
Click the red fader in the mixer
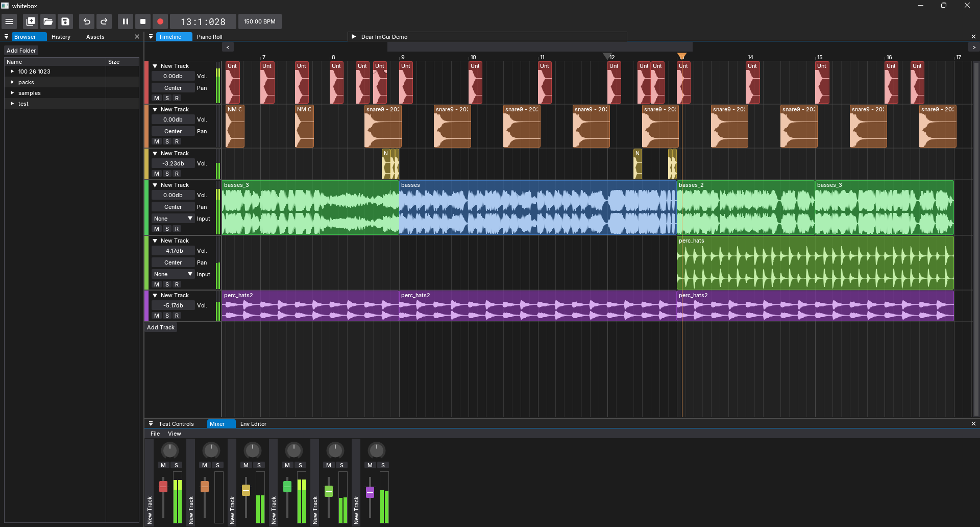[x=163, y=486]
